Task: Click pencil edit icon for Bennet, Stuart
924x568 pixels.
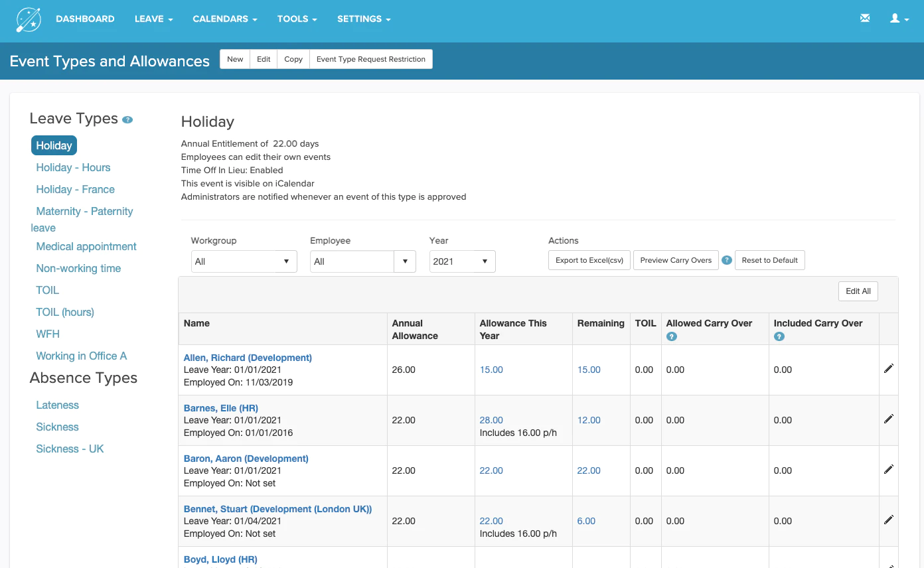Action: pos(889,520)
